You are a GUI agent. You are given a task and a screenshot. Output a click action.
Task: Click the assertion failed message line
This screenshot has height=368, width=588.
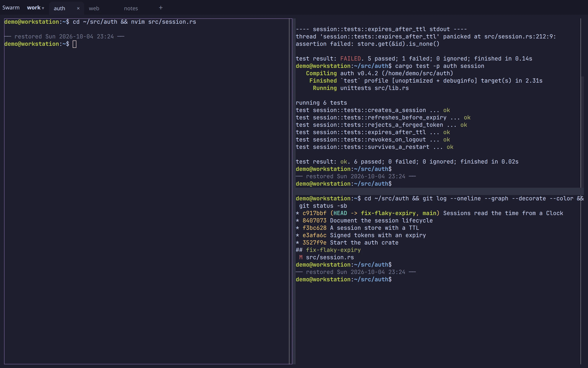(x=367, y=44)
